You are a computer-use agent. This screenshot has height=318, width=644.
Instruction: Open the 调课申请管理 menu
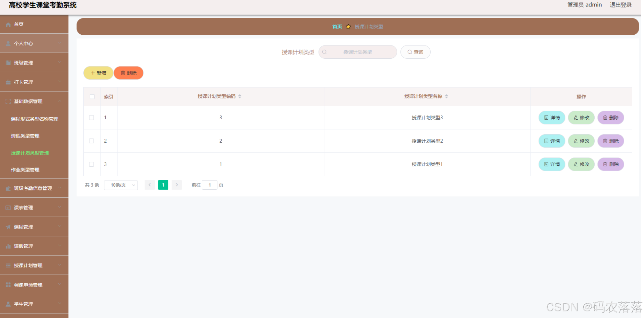pos(34,285)
